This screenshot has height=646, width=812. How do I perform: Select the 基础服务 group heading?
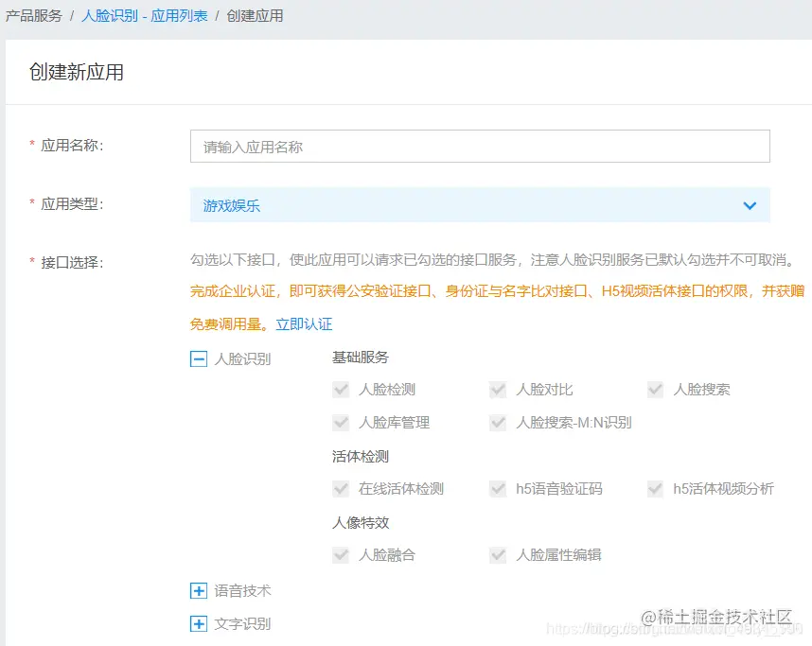[361, 358]
